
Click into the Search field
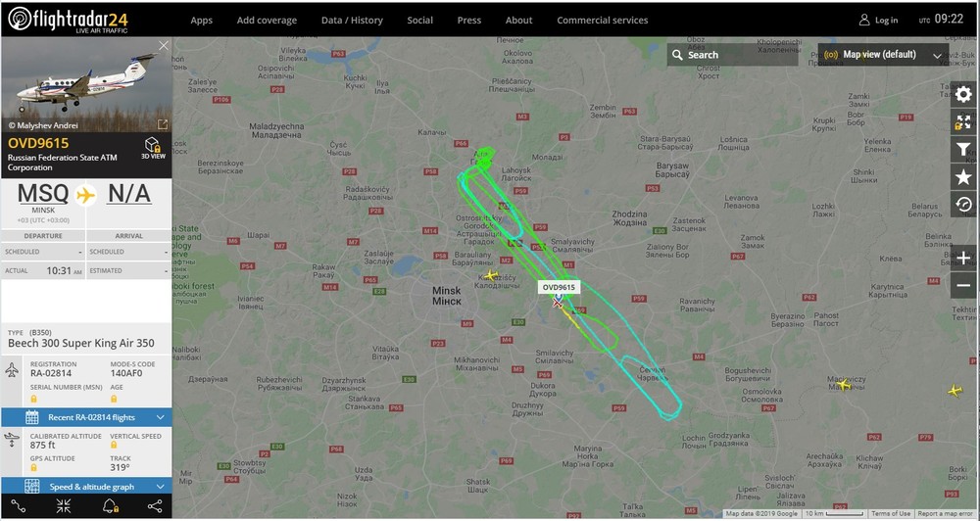tap(732, 54)
